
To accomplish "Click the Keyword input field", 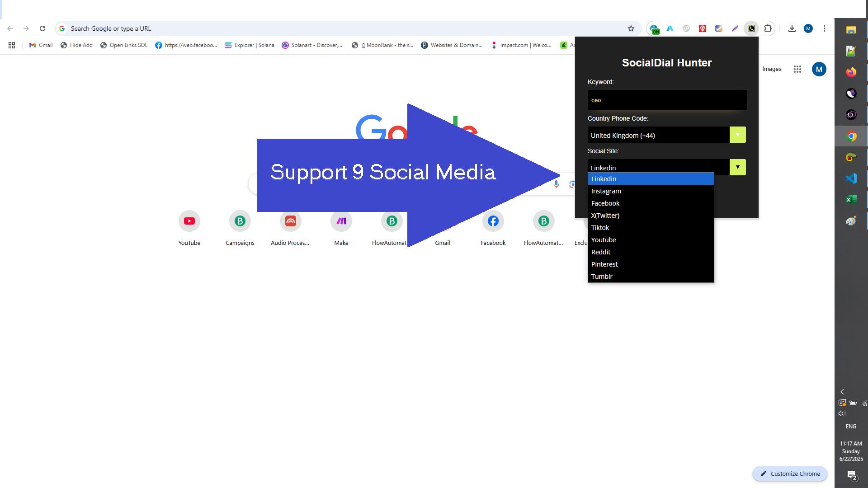I will click(667, 100).
